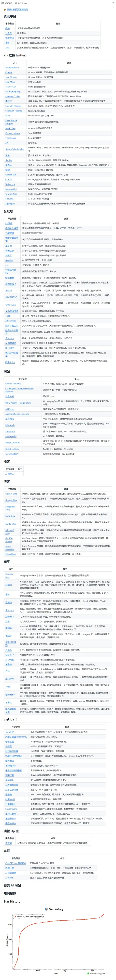116x980 pixels.
Task: Open the paperswithcode.com/sota link
Action: 17,414
